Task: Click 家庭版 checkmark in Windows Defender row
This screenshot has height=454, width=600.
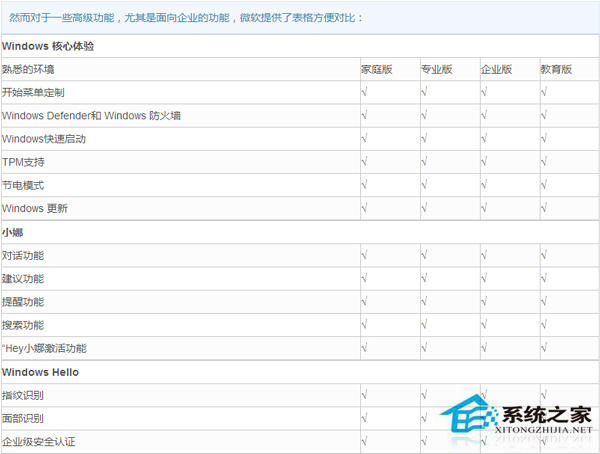Action: click(x=364, y=115)
